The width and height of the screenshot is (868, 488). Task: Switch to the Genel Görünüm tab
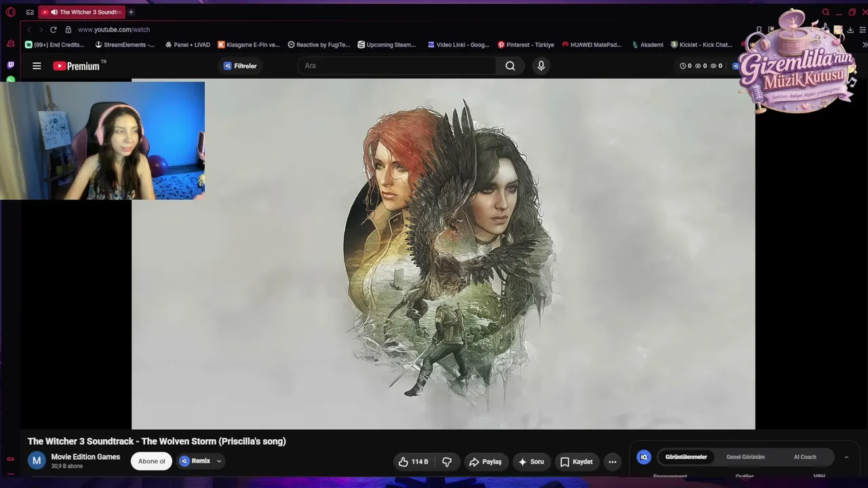tap(745, 457)
